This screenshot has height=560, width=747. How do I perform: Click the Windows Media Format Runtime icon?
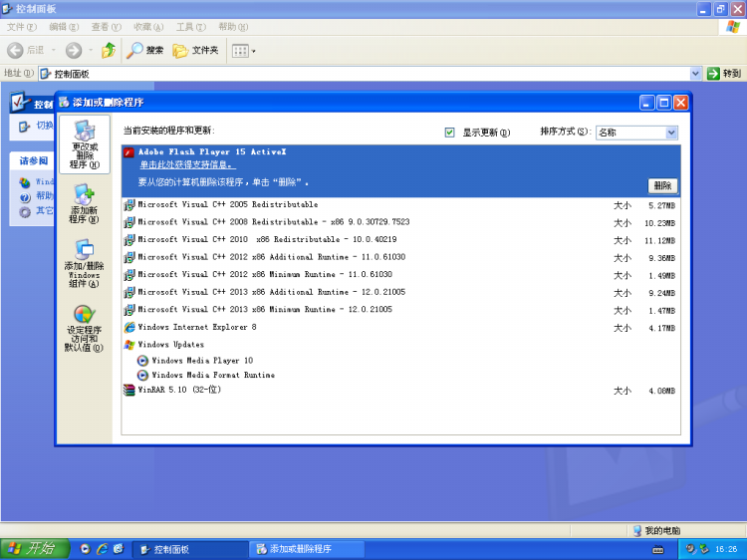[x=142, y=375]
